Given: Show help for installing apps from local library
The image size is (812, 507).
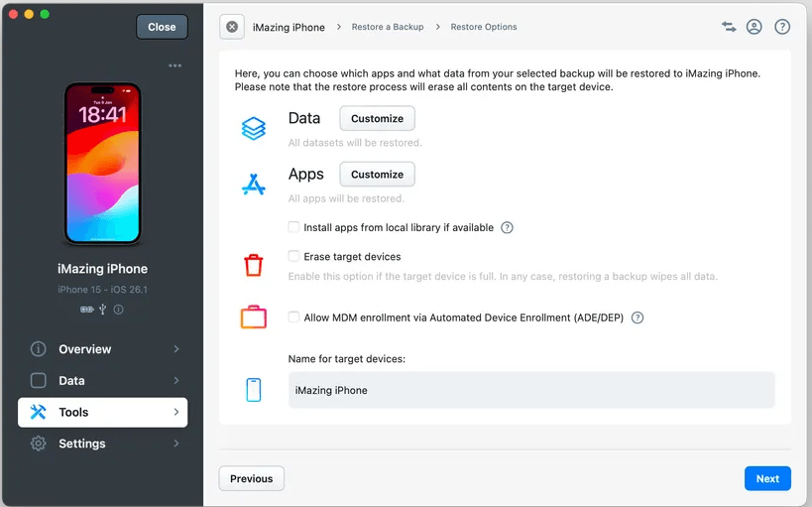Looking at the screenshot, I should pos(507,227).
